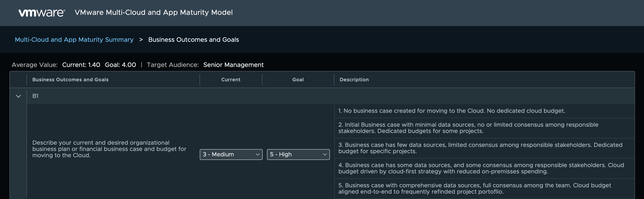Go to Multi-Cloud and App Maturity Summary
The height and width of the screenshot is (199, 644).
pos(74,40)
